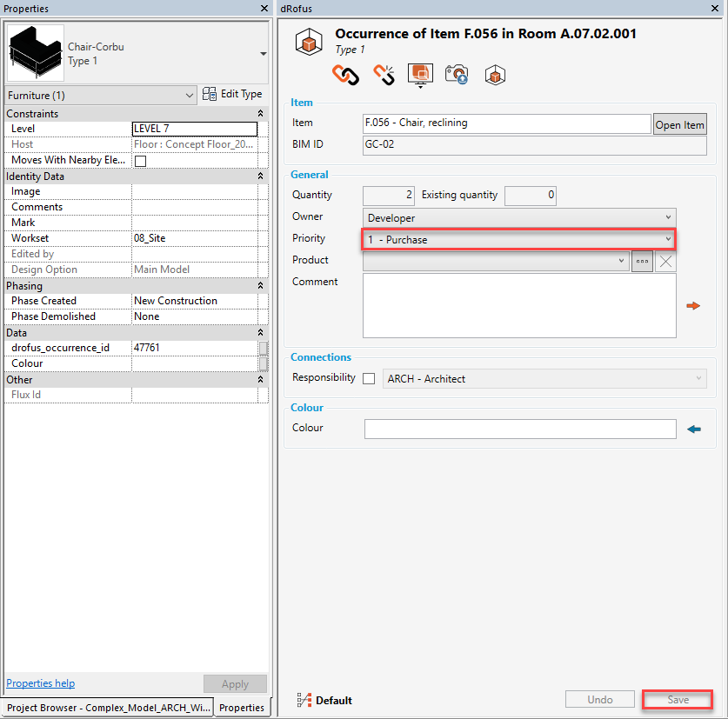
Task: Click the upload image camera icon
Action: click(457, 75)
